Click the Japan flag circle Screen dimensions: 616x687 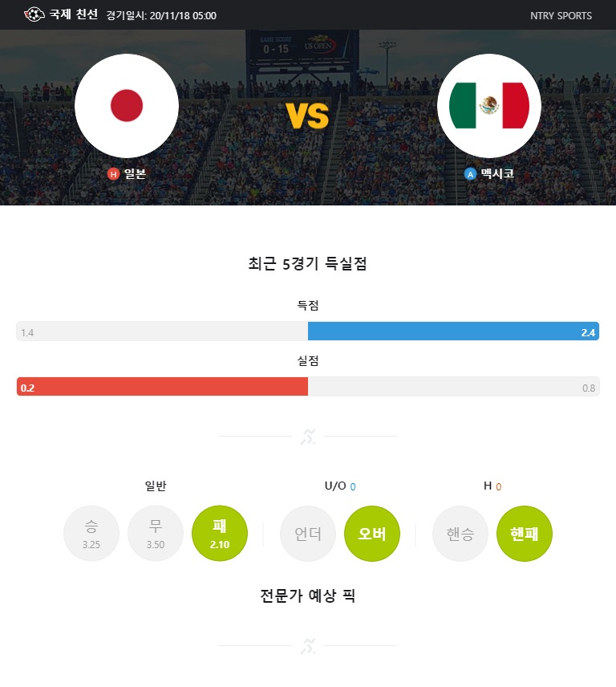[x=127, y=106]
